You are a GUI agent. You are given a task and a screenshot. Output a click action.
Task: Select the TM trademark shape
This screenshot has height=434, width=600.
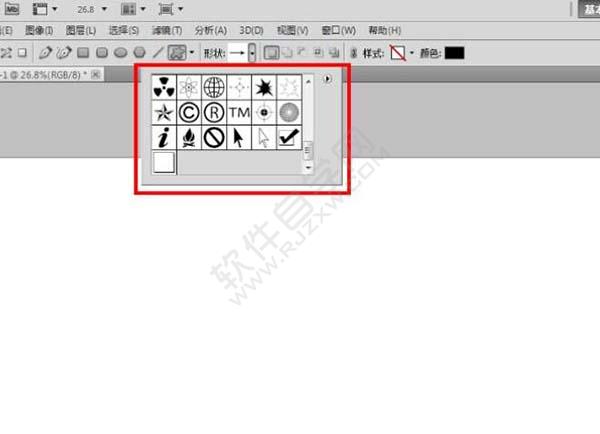tap(239, 113)
